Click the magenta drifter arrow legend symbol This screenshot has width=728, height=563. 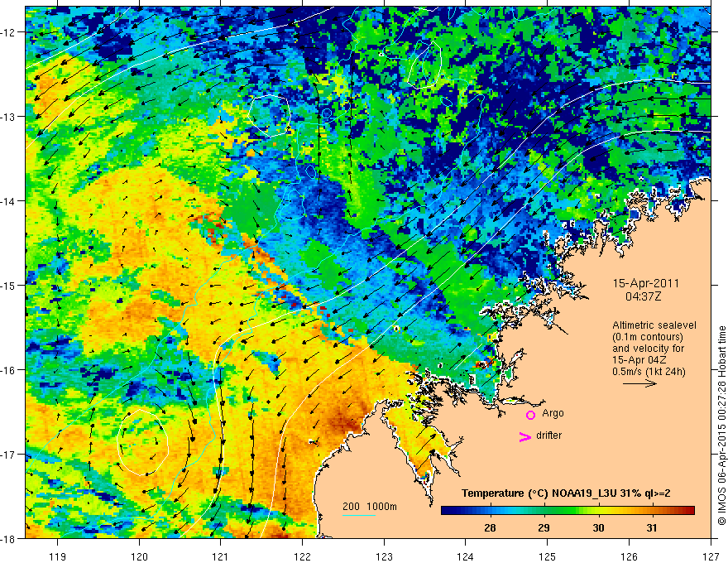pyautogui.click(x=525, y=436)
